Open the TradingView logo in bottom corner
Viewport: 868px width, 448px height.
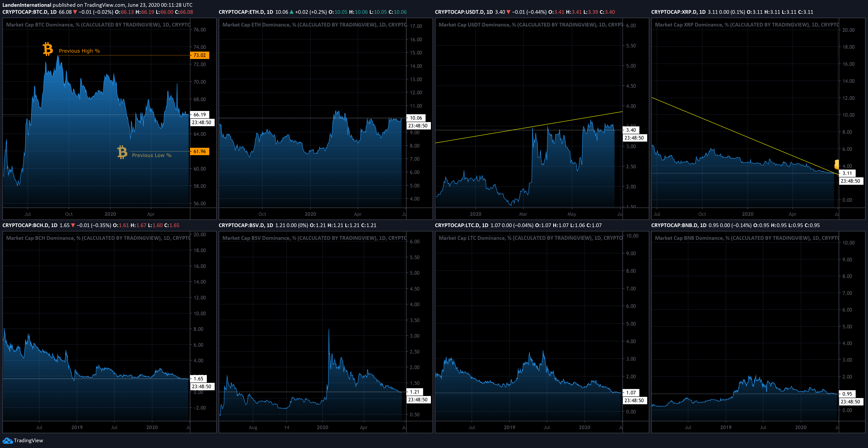[23, 440]
